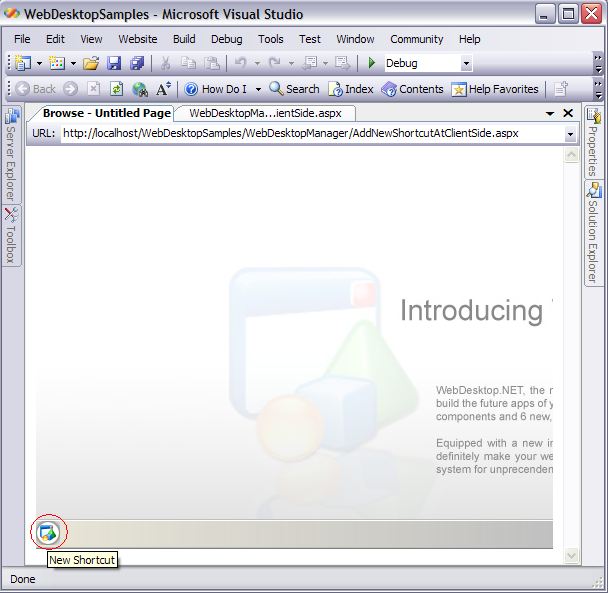The width and height of the screenshot is (608, 593).
Task: Open the Website menu
Action: [x=138, y=39]
